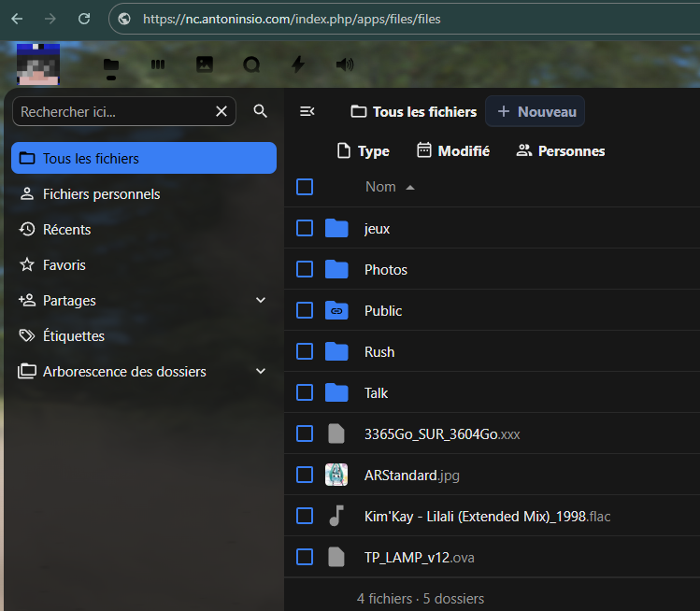This screenshot has height=611, width=700.
Task: Expand the Partages section chevron
Action: [x=261, y=301]
